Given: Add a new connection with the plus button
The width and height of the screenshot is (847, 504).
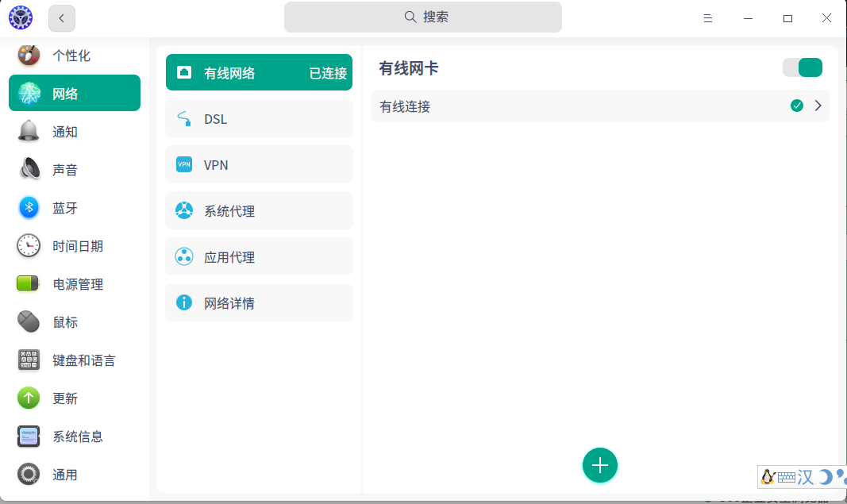Looking at the screenshot, I should [x=599, y=465].
